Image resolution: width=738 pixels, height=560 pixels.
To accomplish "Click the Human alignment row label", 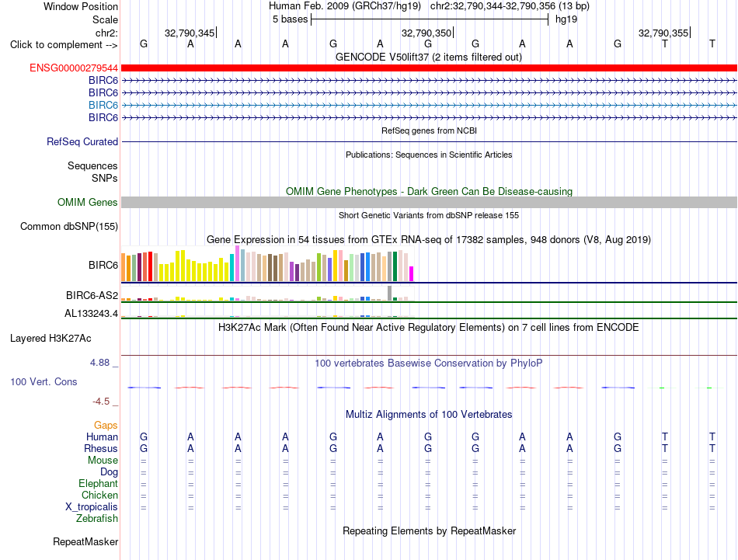I will pyautogui.click(x=102, y=437).
